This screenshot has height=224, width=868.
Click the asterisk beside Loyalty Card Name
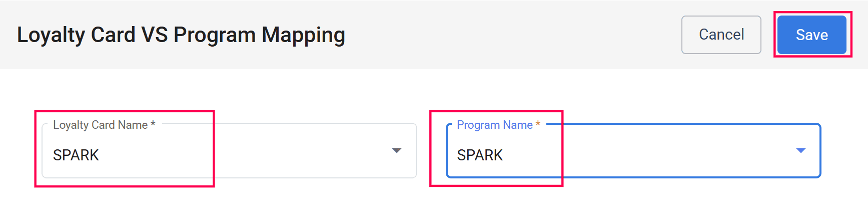pos(153,124)
